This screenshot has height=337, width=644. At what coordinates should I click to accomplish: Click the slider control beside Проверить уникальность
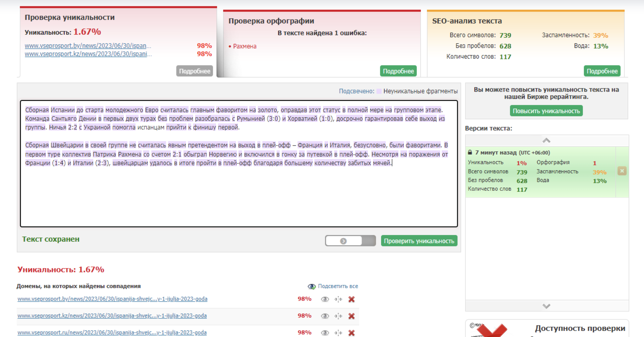point(350,241)
